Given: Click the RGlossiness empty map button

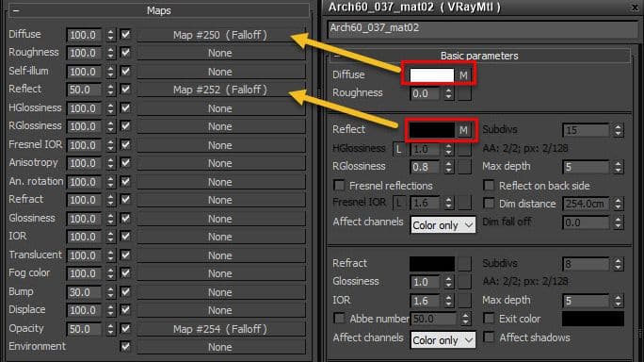Looking at the screenshot, I should 464,167.
